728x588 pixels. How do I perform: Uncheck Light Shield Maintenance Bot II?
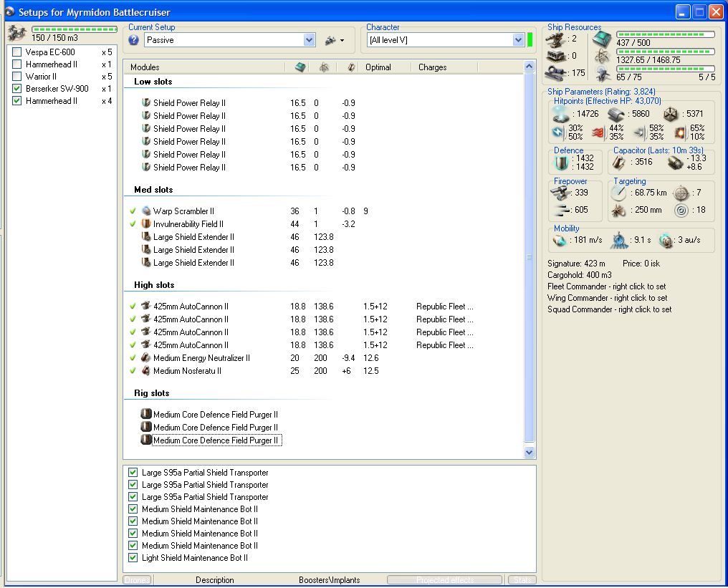point(133,558)
